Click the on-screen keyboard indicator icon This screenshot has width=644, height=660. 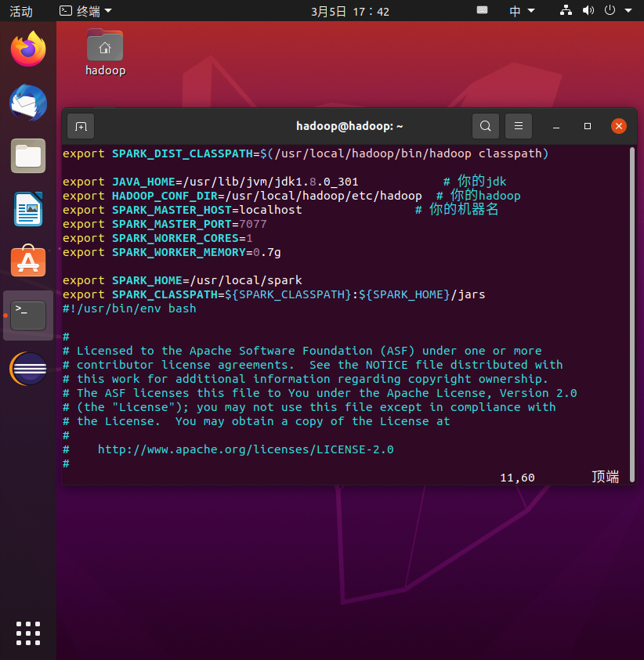tap(483, 10)
